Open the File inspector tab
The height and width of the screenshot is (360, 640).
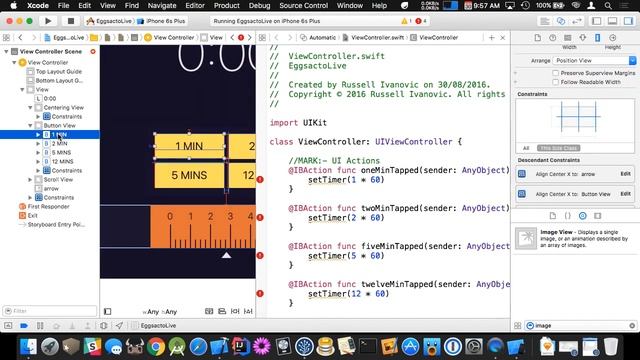[538, 38]
